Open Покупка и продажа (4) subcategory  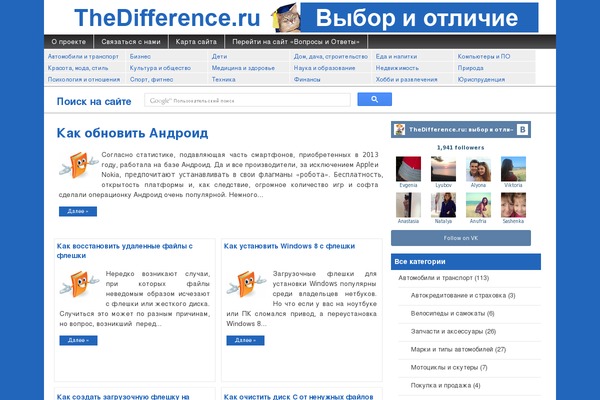pos(445,385)
